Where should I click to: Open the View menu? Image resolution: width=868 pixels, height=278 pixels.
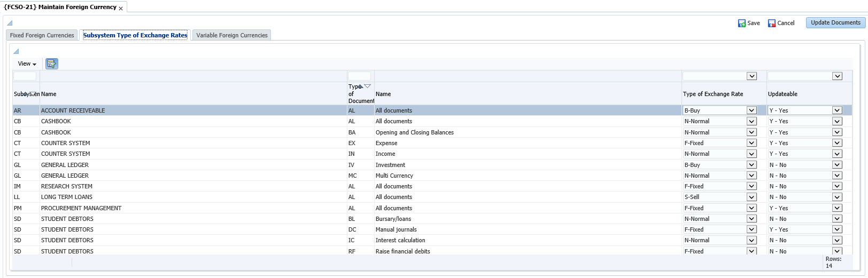click(27, 63)
